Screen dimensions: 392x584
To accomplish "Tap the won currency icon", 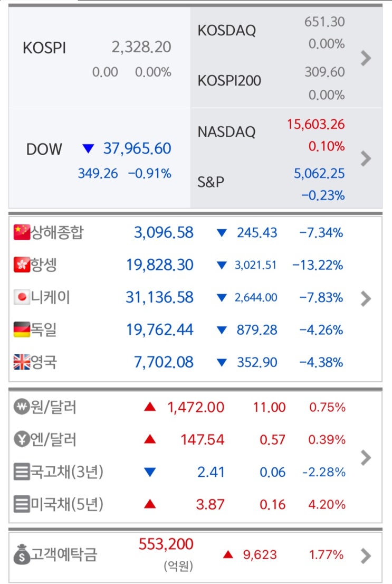I will [x=22, y=408].
